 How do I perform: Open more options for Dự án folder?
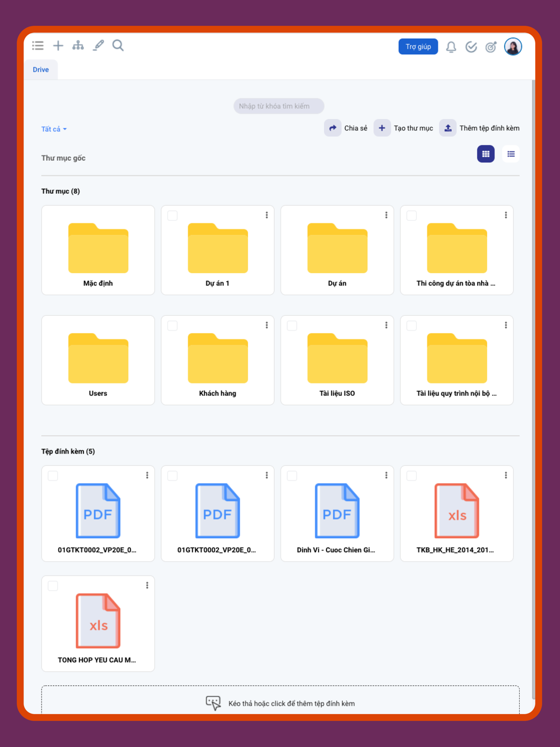point(386,215)
